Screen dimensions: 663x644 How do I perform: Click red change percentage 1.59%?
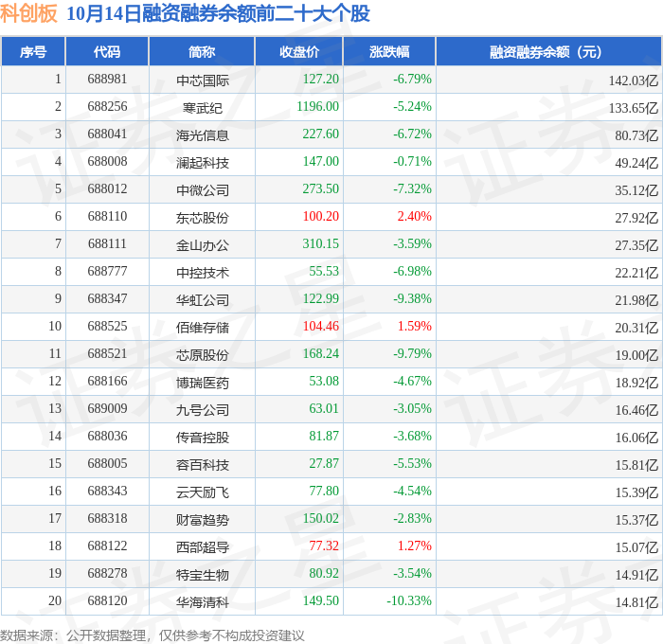click(x=415, y=327)
